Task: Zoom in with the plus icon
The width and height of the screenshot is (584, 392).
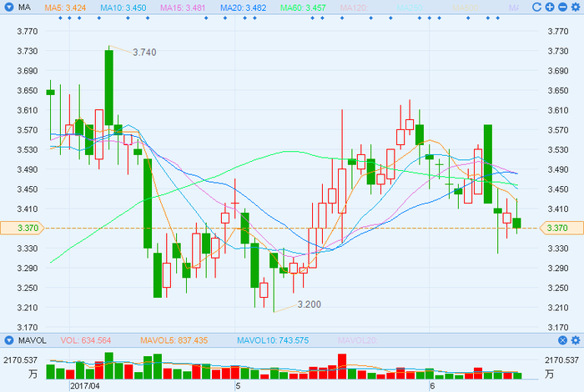Action: pos(550,7)
